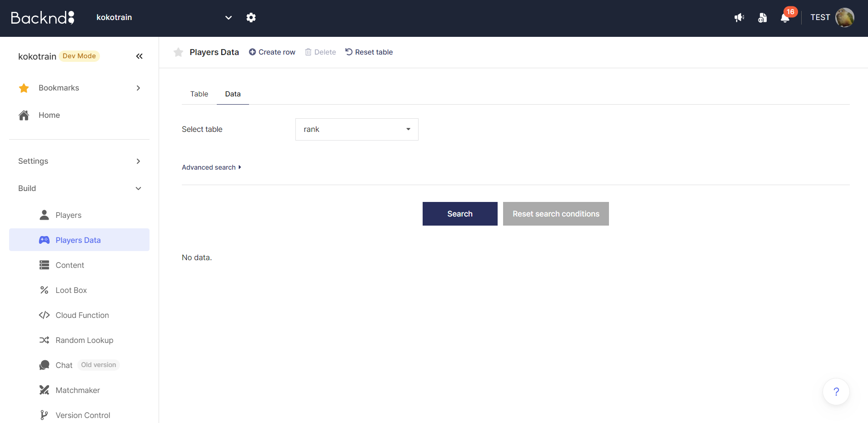Click Reset table in the toolbar
The width and height of the screenshot is (868, 423).
pos(369,52)
